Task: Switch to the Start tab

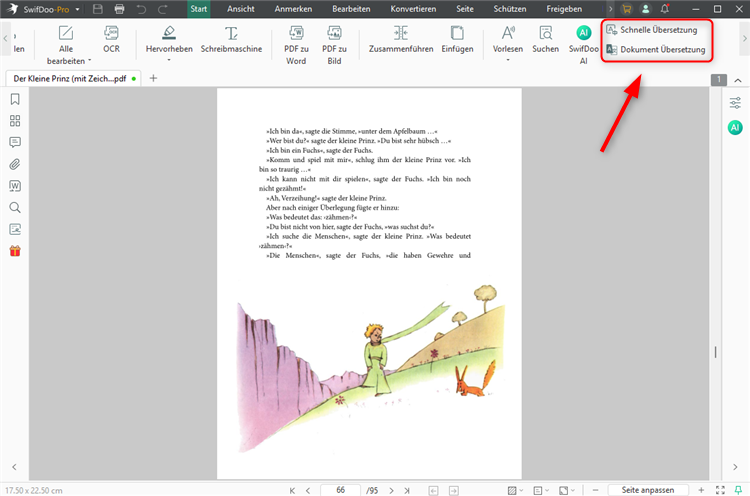Action: 199,9
